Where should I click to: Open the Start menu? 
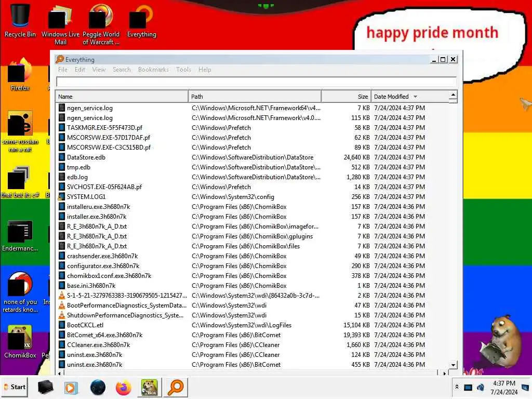coord(15,387)
